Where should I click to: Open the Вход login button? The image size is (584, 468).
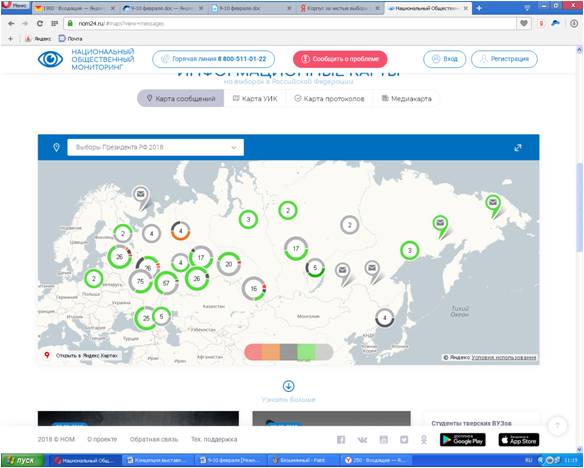point(444,59)
